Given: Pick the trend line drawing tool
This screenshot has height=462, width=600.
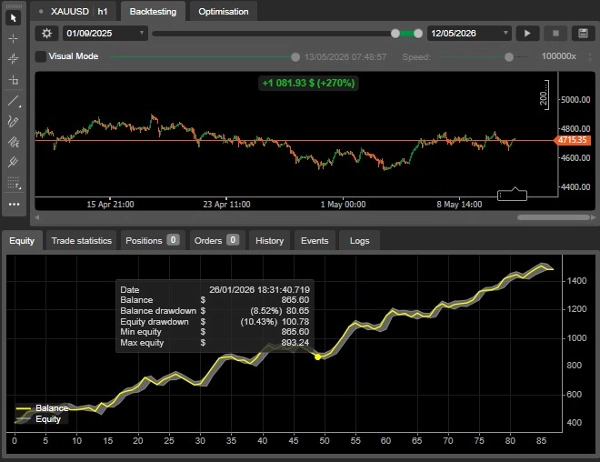Looking at the screenshot, I should [x=13, y=101].
